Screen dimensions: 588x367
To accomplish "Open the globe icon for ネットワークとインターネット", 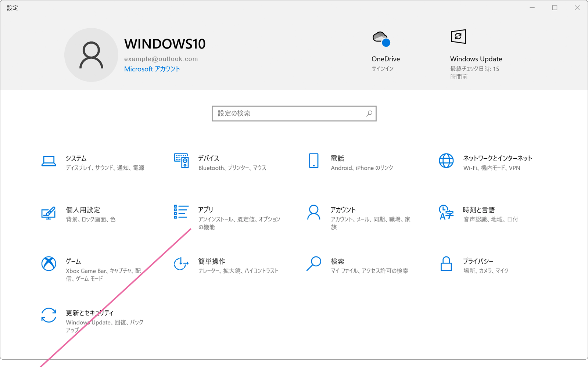I will pos(446,161).
